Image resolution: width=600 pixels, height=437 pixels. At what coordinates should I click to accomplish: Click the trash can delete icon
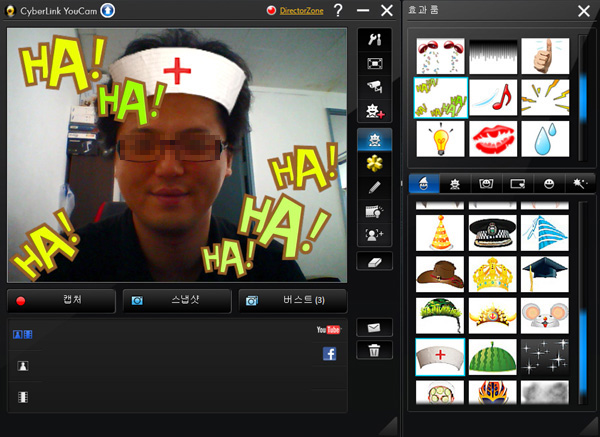pos(374,350)
